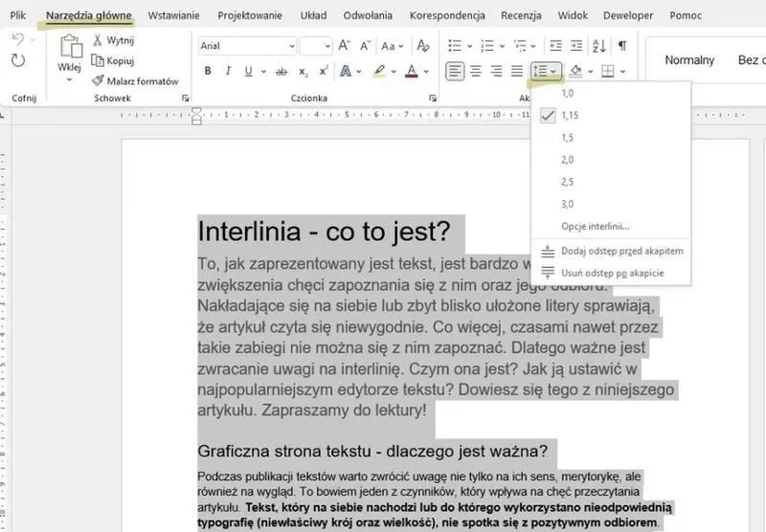766x532 pixels.
Task: Switch to Korespondencja tab
Action: coord(447,15)
